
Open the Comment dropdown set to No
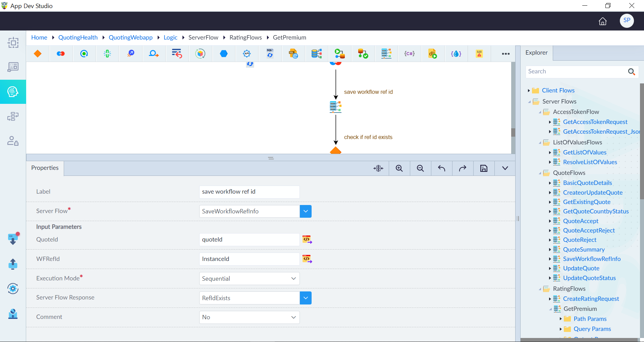click(x=249, y=317)
